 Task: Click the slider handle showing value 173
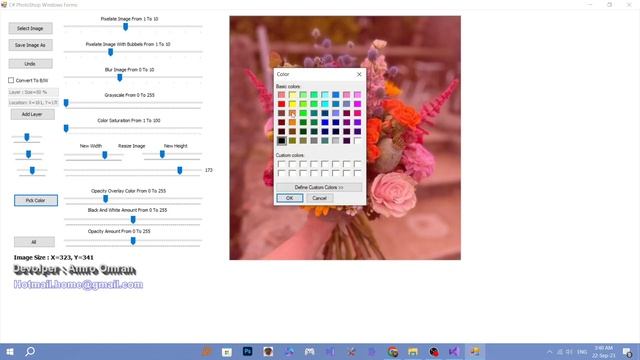[x=180, y=170]
